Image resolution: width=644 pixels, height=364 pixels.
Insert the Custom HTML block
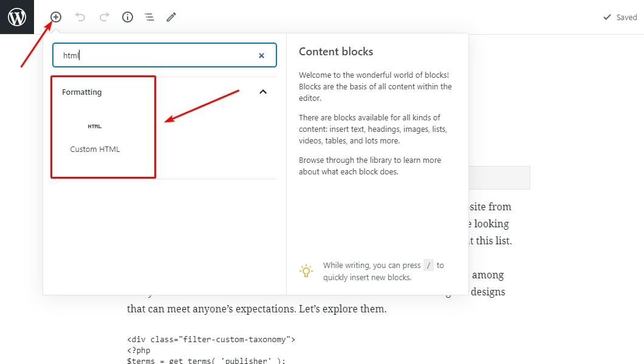click(x=95, y=137)
